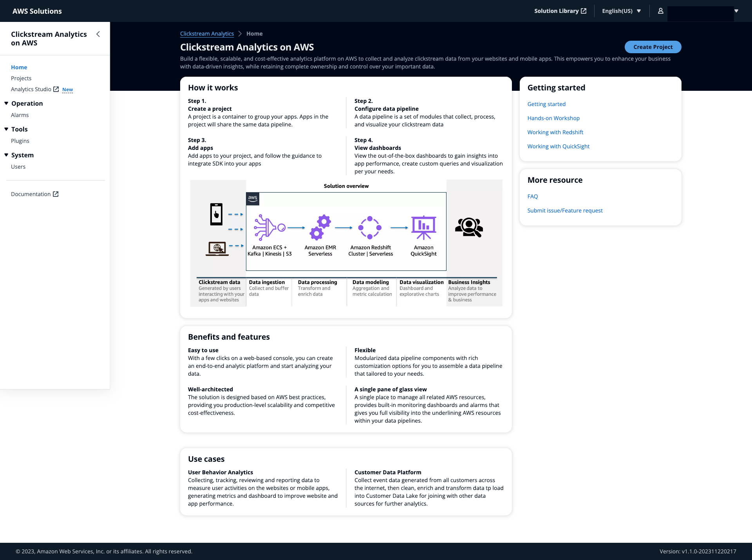752x560 pixels.
Task: Open the user account dropdown arrow
Action: (x=736, y=11)
